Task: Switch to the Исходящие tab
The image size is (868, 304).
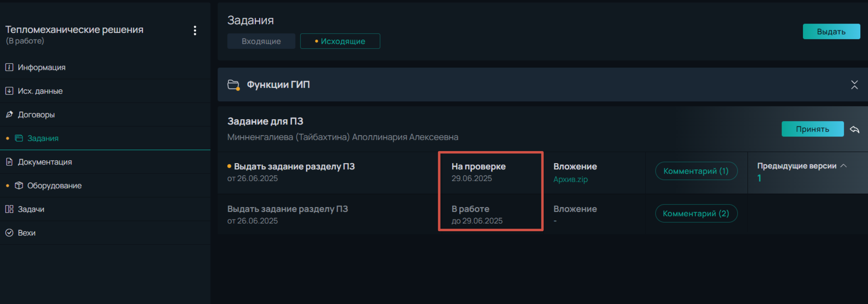Action: click(x=340, y=41)
